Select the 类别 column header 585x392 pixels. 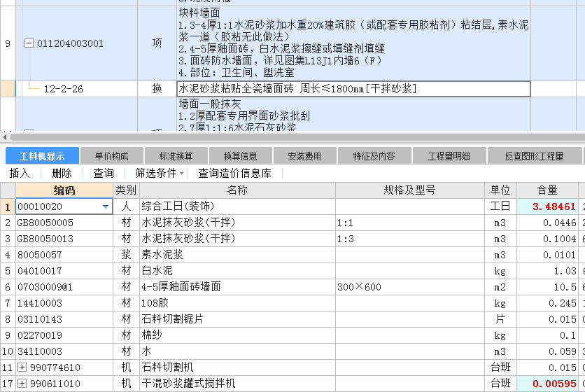coord(126,190)
